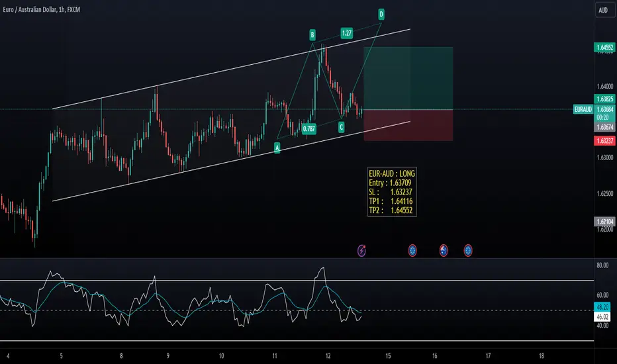617x364 pixels.
Task: Select the EUR-AUD : LONG text line
Action: (392, 173)
